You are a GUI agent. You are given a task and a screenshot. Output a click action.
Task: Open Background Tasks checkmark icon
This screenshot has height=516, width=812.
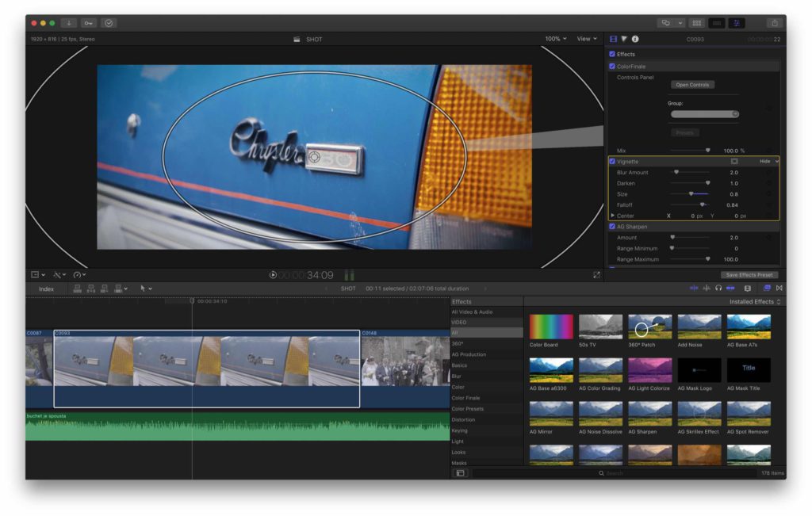[109, 23]
